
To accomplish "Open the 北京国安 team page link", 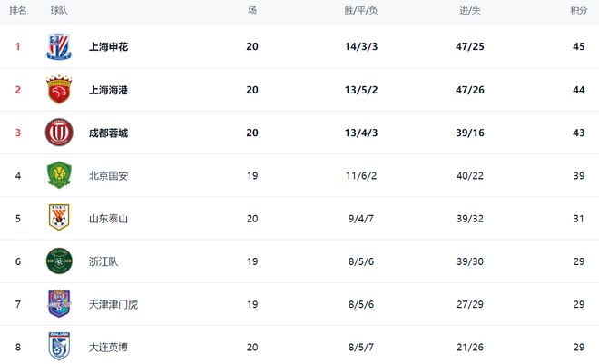I will coord(108,175).
